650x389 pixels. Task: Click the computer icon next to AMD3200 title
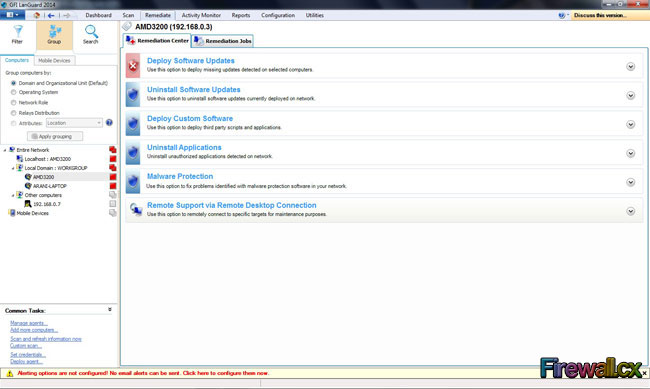tap(127, 27)
